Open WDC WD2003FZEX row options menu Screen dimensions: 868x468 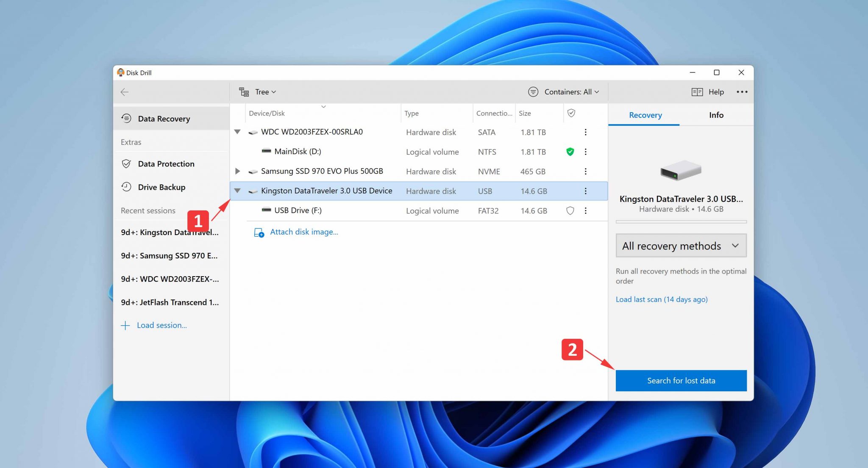coord(585,132)
